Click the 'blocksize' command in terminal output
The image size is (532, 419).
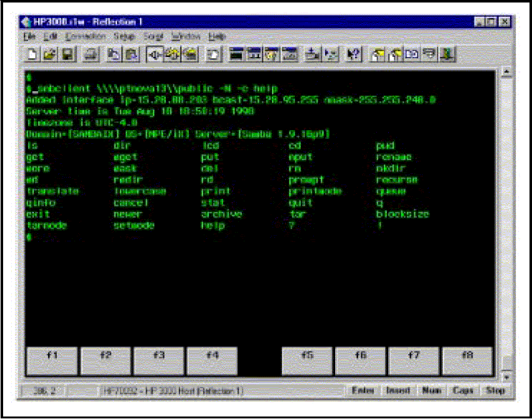(403, 215)
